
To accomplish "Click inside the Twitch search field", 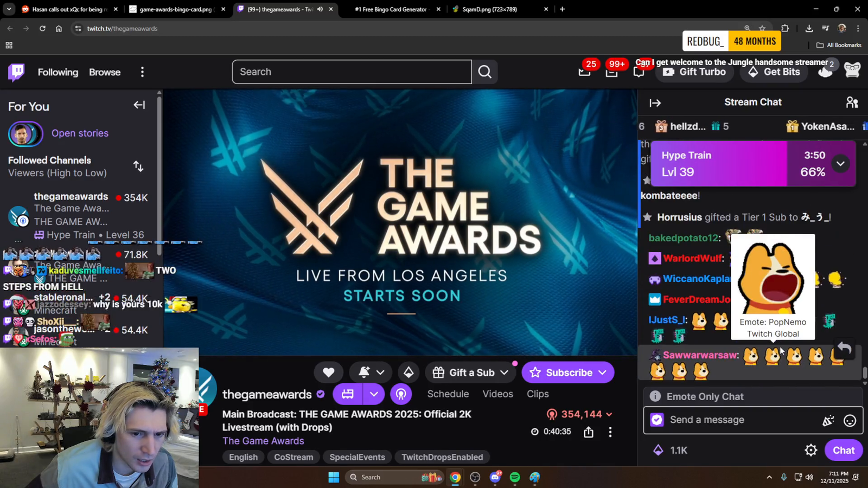I will tap(352, 72).
